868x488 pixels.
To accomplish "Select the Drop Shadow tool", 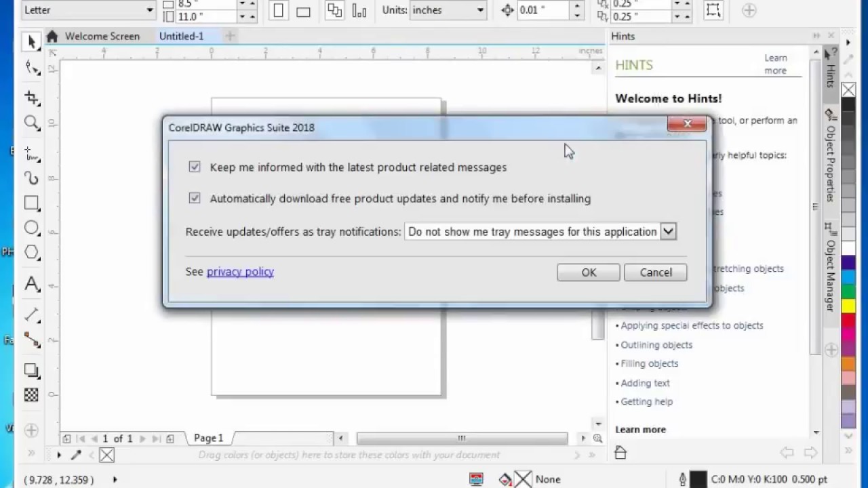I will (x=31, y=370).
